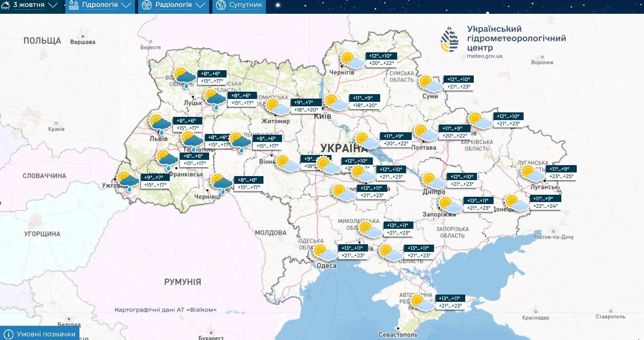The height and width of the screenshot is (340, 644).
Task: Click the Полтава partly cloudy weather icon
Action: pos(425,132)
